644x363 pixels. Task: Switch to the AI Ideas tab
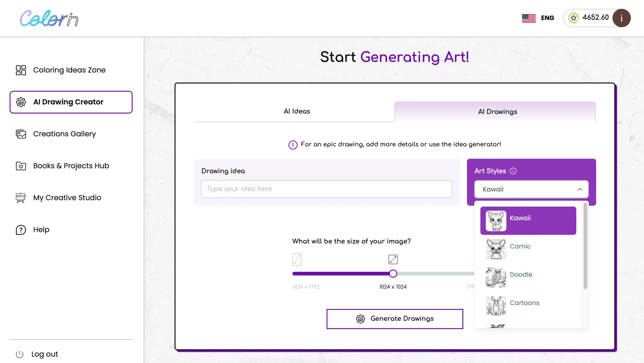(297, 111)
